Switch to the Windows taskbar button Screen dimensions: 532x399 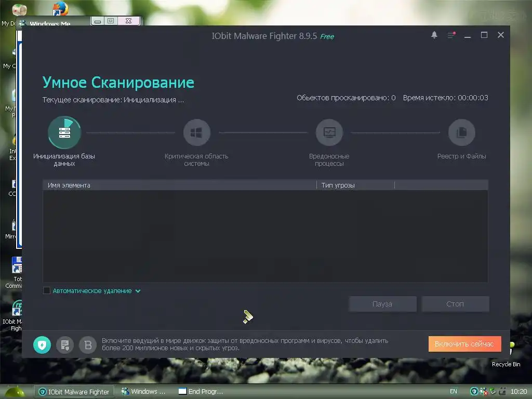coord(144,392)
